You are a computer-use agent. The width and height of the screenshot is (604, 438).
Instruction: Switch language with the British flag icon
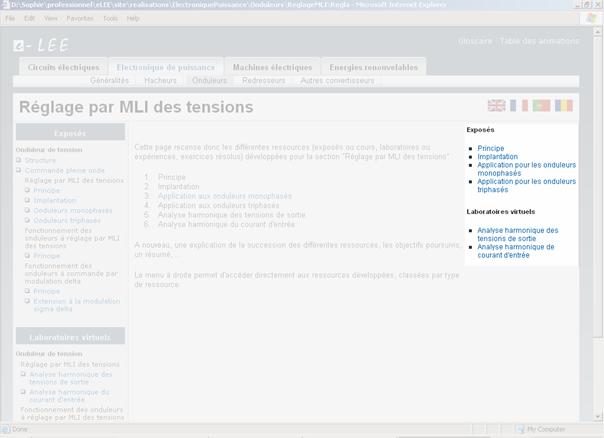(x=496, y=105)
